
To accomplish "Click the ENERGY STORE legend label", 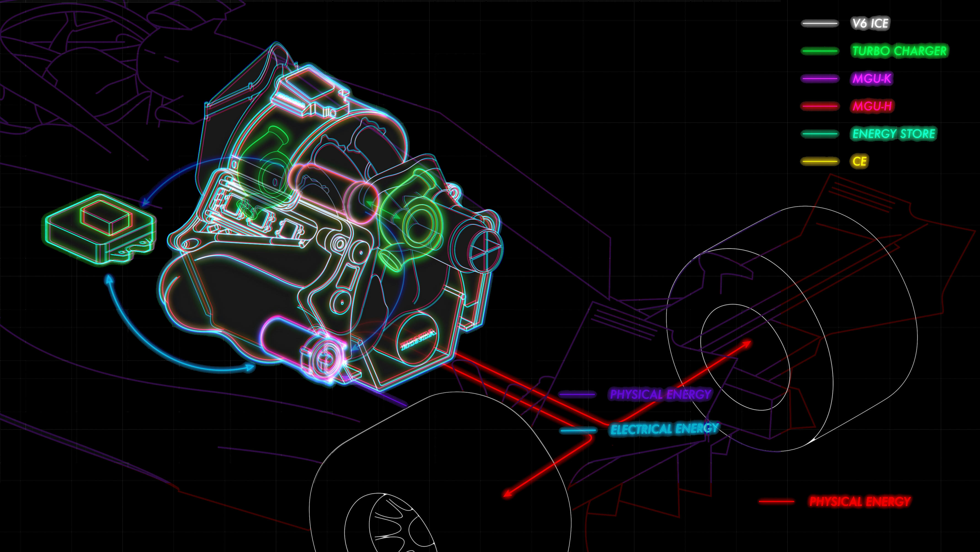I will tap(894, 134).
